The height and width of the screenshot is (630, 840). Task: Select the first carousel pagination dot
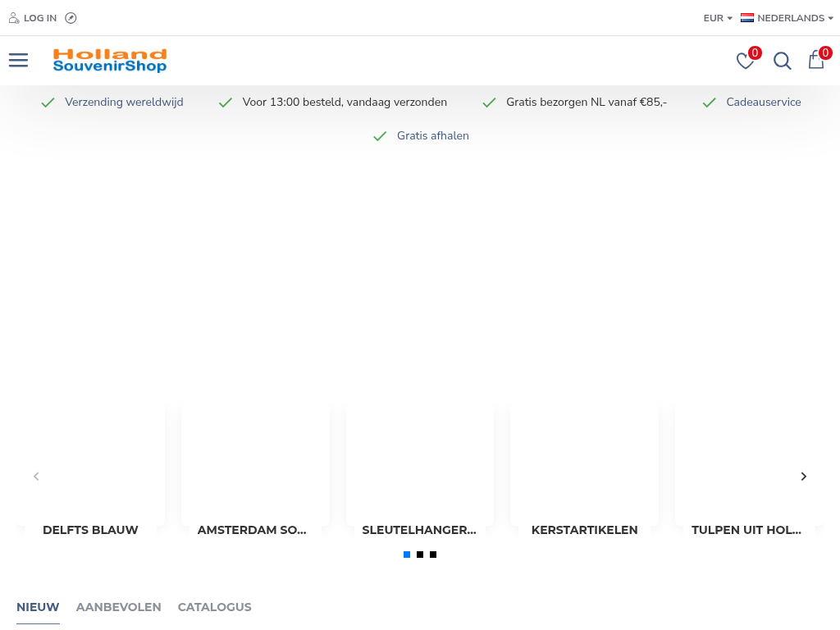[x=407, y=555]
